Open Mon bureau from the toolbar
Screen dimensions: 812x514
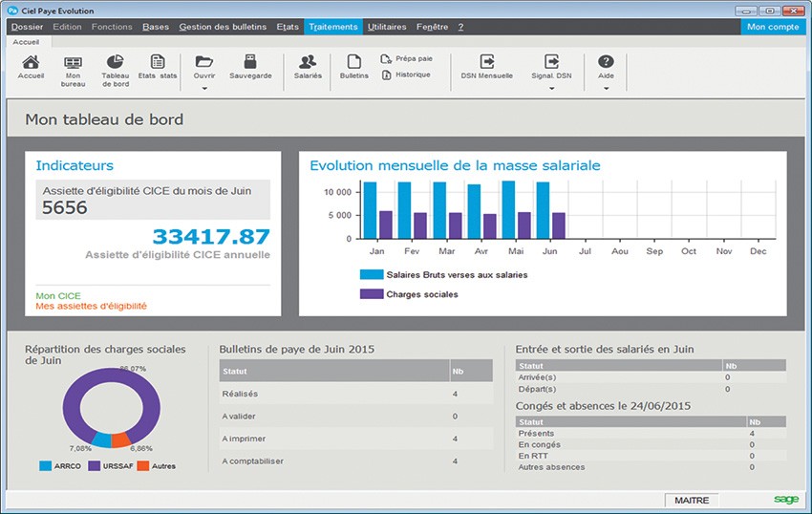tap(73, 62)
